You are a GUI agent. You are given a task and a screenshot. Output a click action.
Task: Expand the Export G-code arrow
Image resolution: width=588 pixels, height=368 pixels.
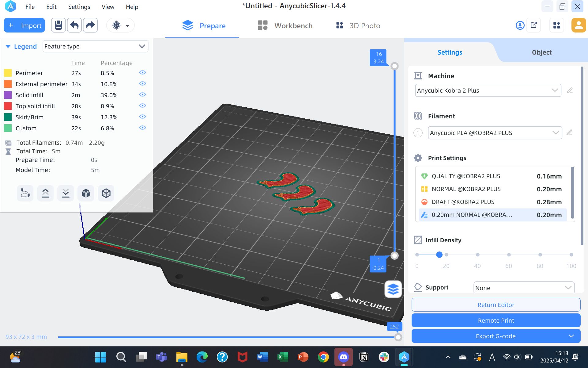(571, 336)
